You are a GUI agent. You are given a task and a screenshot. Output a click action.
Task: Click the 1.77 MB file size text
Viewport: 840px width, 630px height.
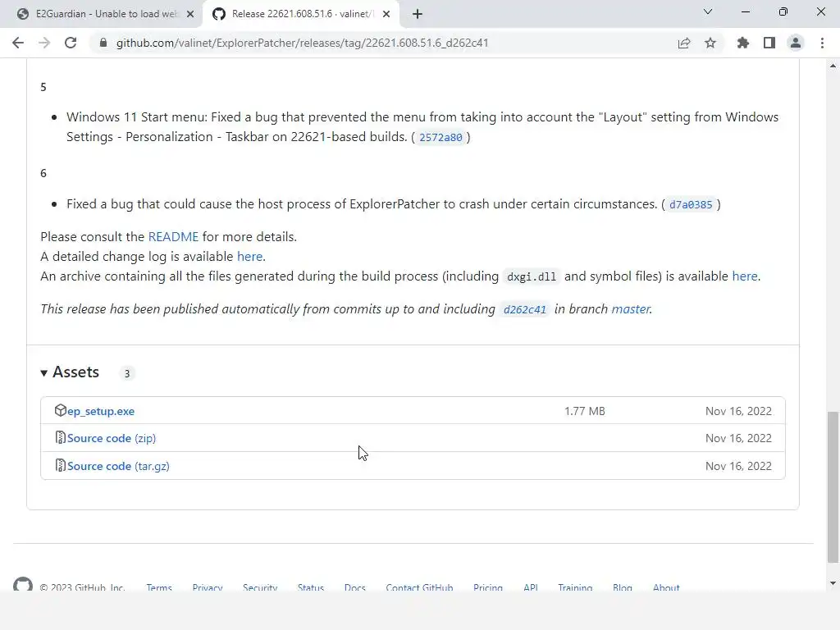(584, 412)
